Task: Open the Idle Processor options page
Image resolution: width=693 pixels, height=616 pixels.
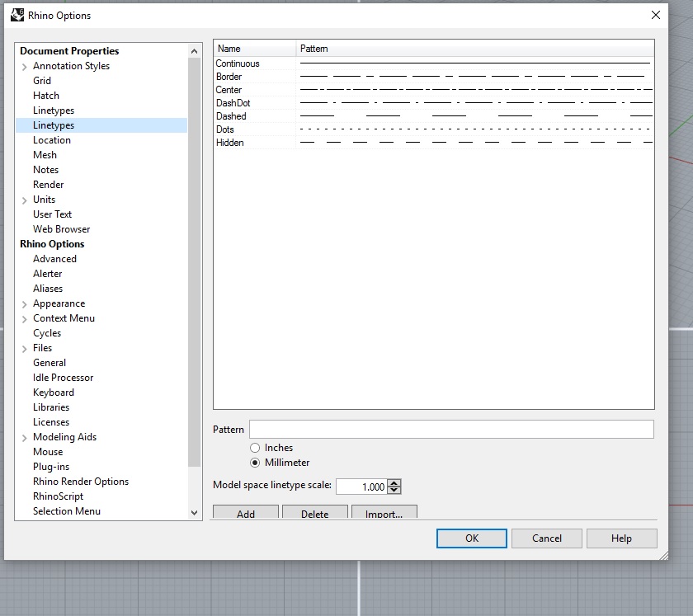Action: [64, 378]
